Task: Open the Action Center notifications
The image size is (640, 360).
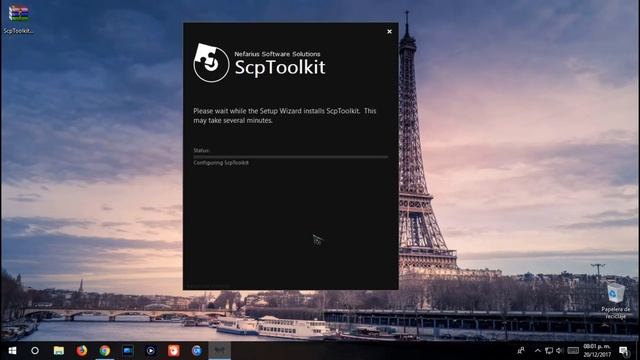Action: coord(624,351)
